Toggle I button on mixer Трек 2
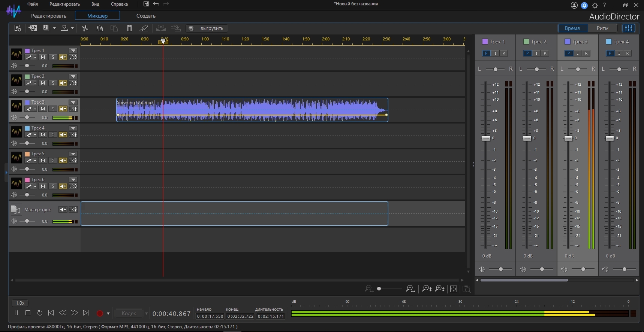The width and height of the screenshot is (644, 332). click(x=536, y=53)
